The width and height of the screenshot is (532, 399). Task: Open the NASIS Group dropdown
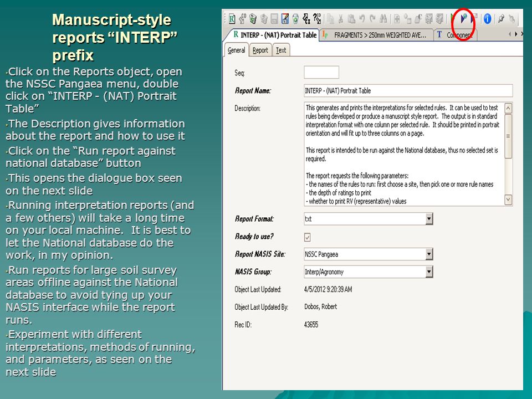429,272
